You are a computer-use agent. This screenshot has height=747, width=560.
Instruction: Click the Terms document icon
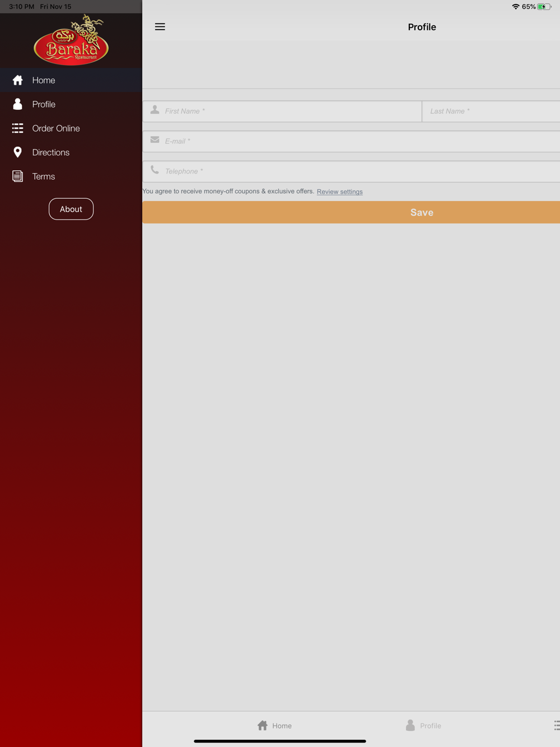18,176
